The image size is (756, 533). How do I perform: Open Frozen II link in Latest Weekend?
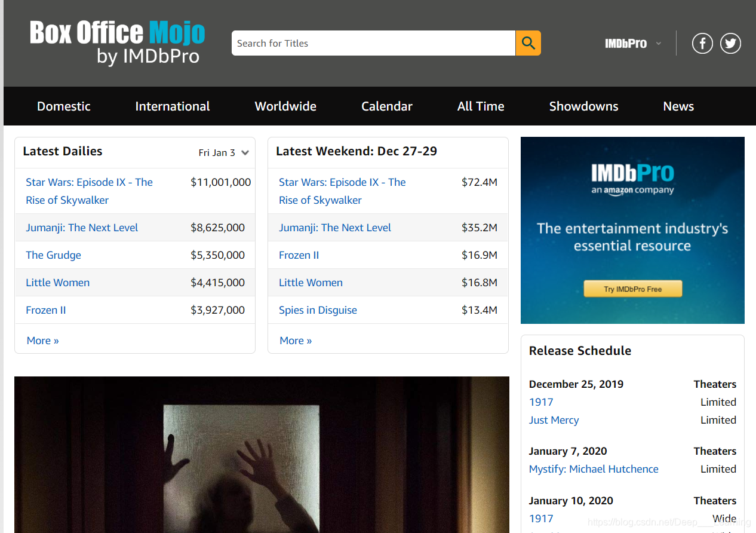pos(299,255)
